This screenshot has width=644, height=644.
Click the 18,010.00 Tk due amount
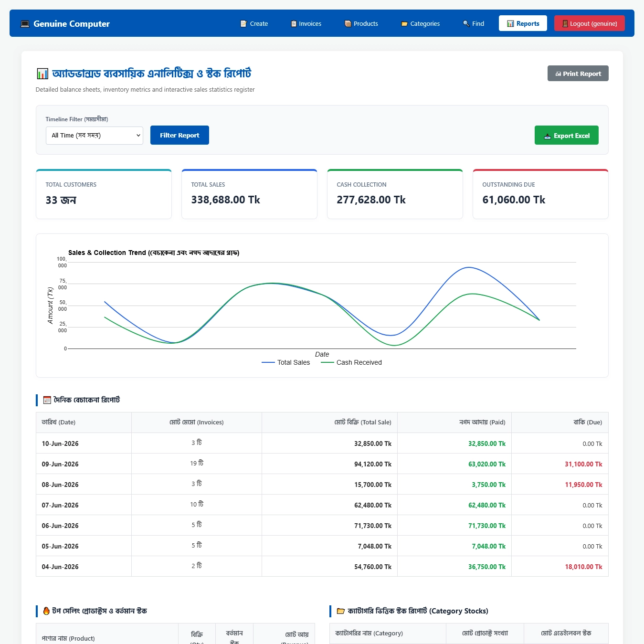tap(583, 567)
